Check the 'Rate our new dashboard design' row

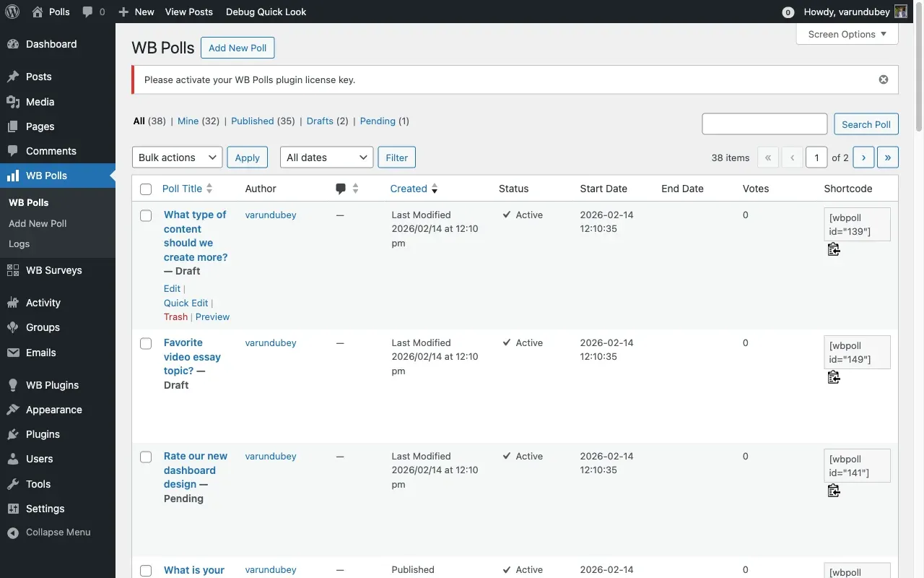click(x=146, y=457)
